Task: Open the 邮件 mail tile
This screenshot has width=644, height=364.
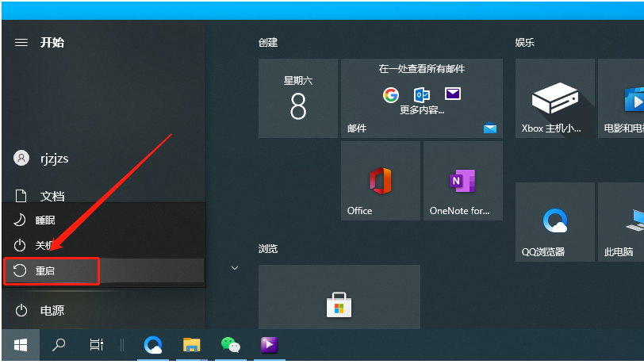Action: tap(422, 98)
